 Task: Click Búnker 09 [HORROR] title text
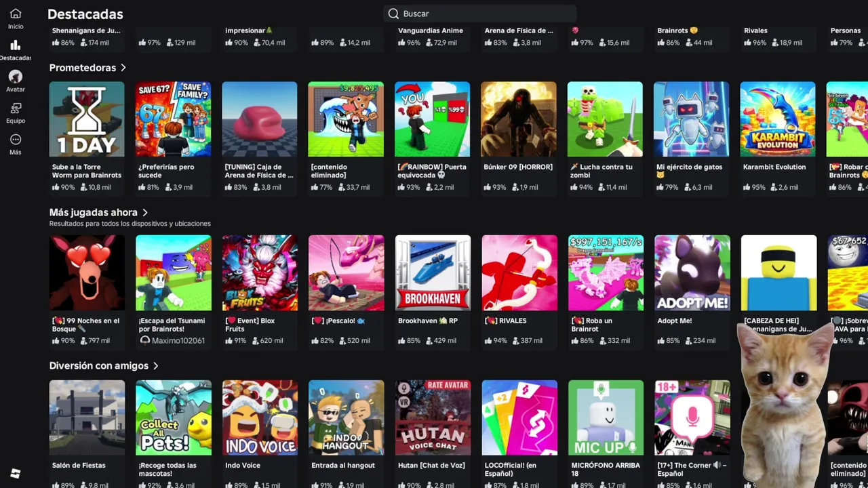click(518, 167)
